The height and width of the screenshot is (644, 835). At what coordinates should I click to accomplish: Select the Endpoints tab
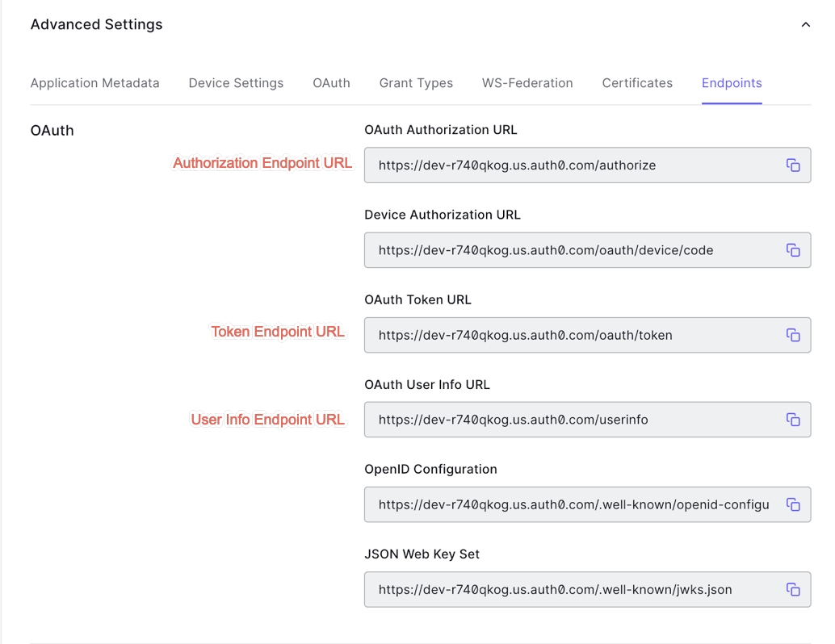732,83
